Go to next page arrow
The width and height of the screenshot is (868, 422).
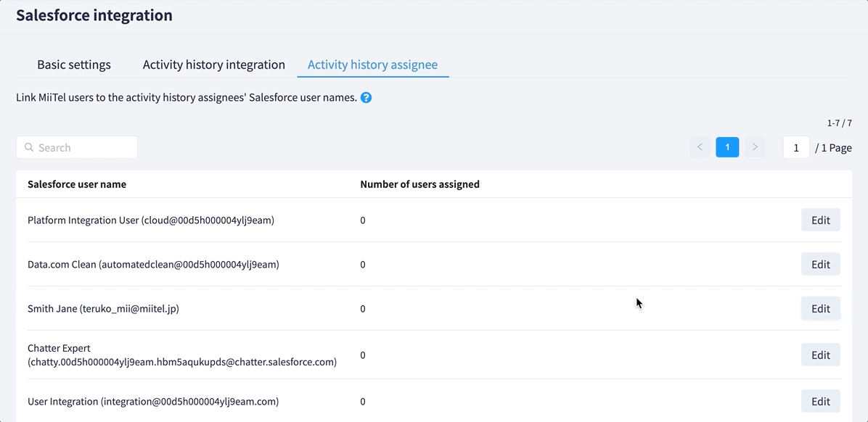coord(755,147)
